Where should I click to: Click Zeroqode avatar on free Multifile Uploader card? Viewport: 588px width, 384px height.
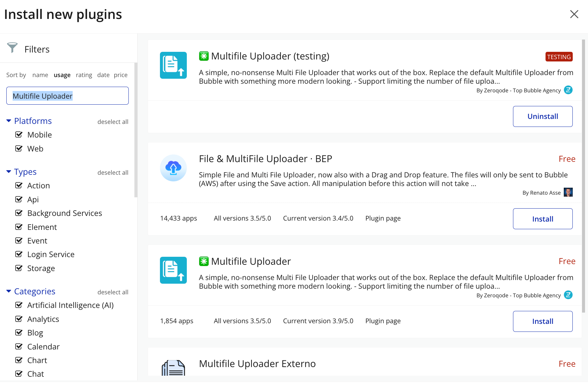568,295
